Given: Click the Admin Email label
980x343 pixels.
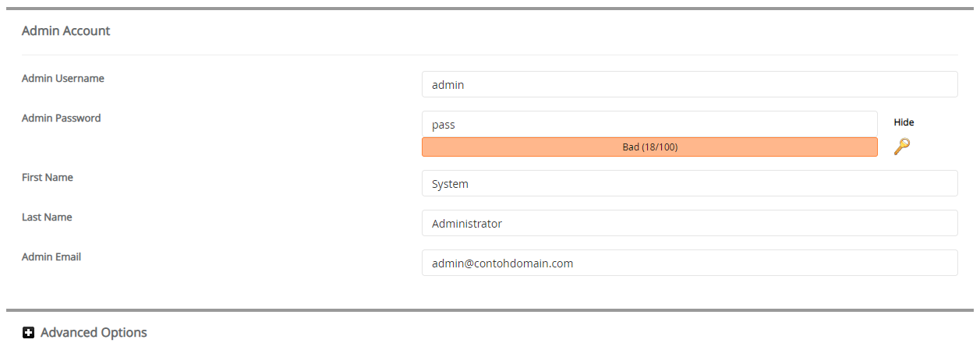Looking at the screenshot, I should [x=51, y=257].
